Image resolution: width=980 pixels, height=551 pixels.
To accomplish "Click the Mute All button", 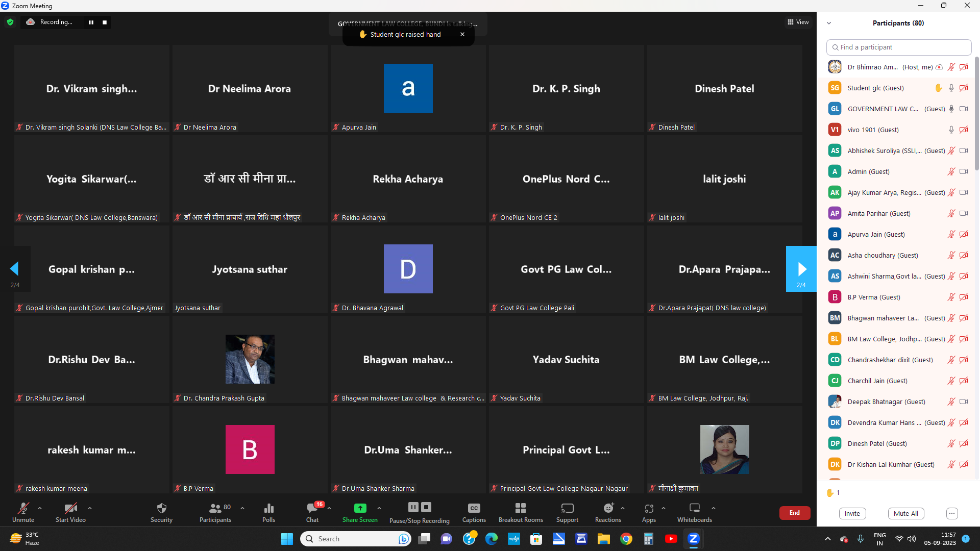I will 906,513.
